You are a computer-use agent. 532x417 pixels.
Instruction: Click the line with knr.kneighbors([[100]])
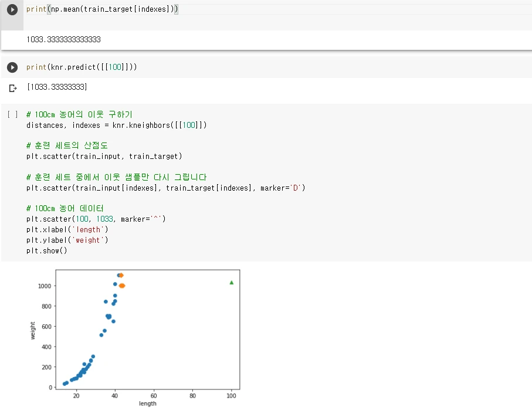coord(116,125)
